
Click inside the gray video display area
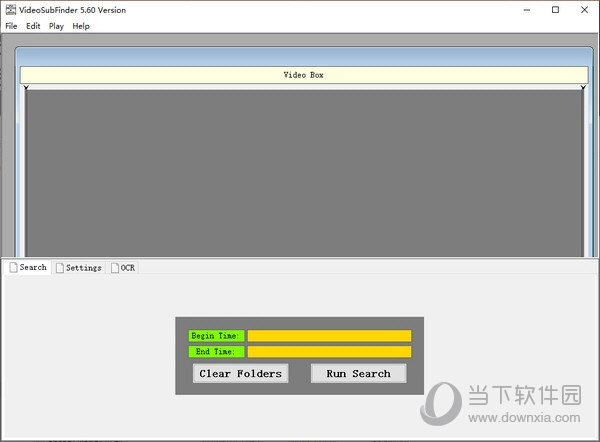[x=304, y=173]
